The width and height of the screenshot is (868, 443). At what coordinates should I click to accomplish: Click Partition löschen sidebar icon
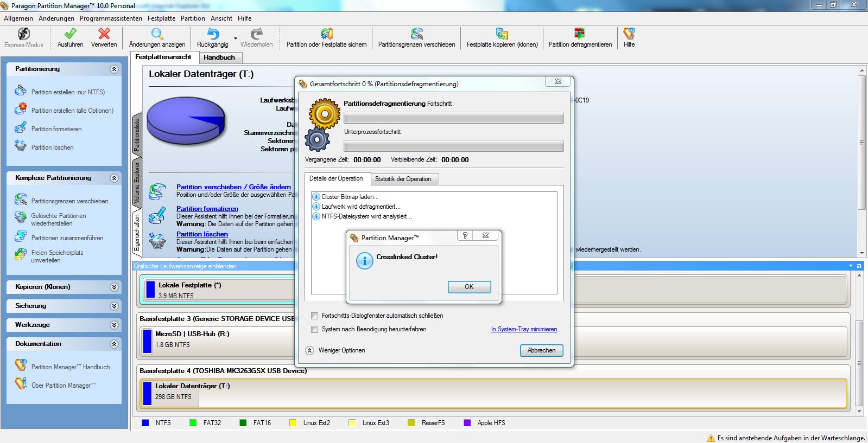pos(21,146)
